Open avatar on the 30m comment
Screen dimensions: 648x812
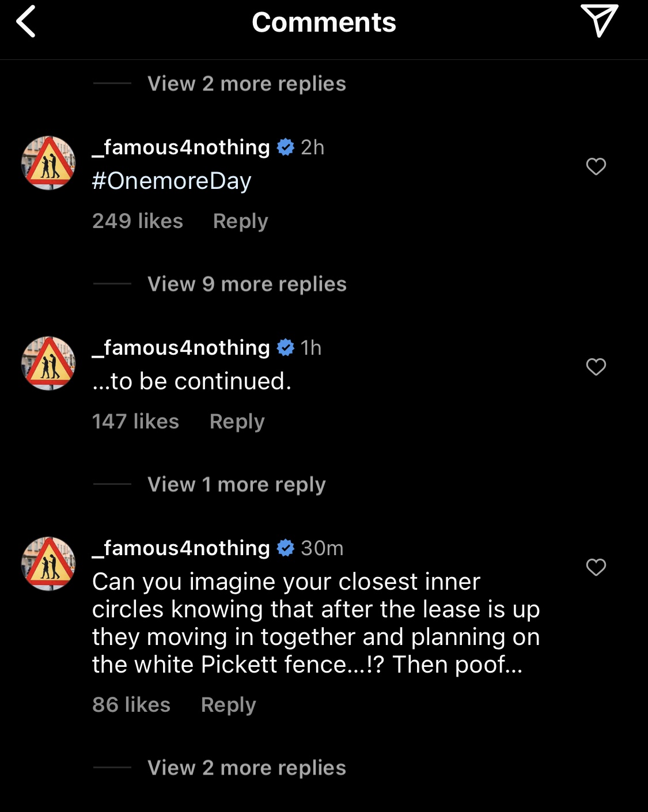[x=48, y=564]
